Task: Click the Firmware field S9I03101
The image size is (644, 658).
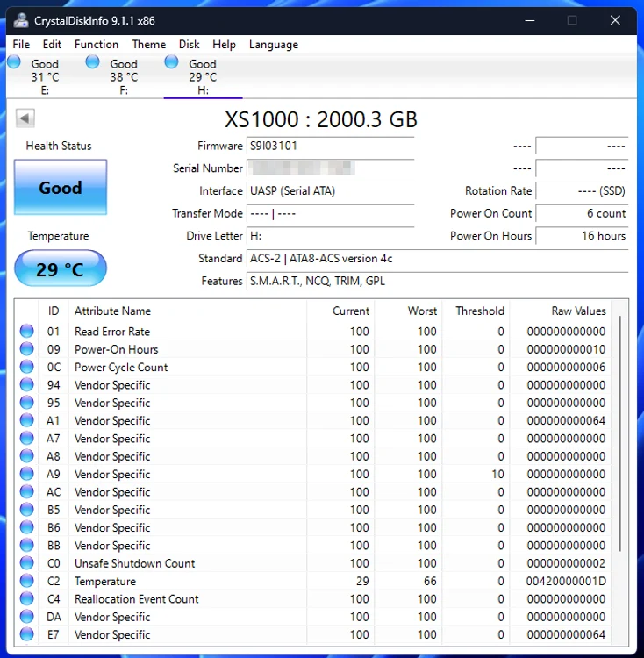Action: click(331, 146)
